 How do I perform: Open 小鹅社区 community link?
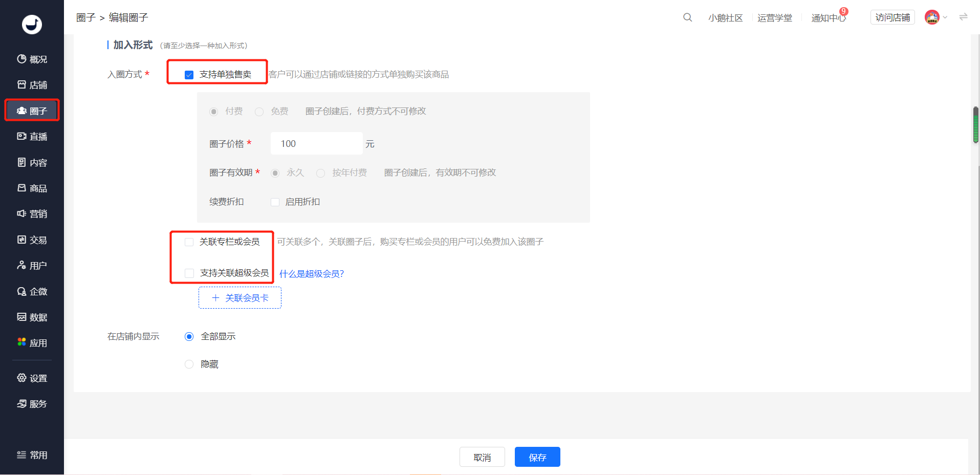[x=725, y=18]
